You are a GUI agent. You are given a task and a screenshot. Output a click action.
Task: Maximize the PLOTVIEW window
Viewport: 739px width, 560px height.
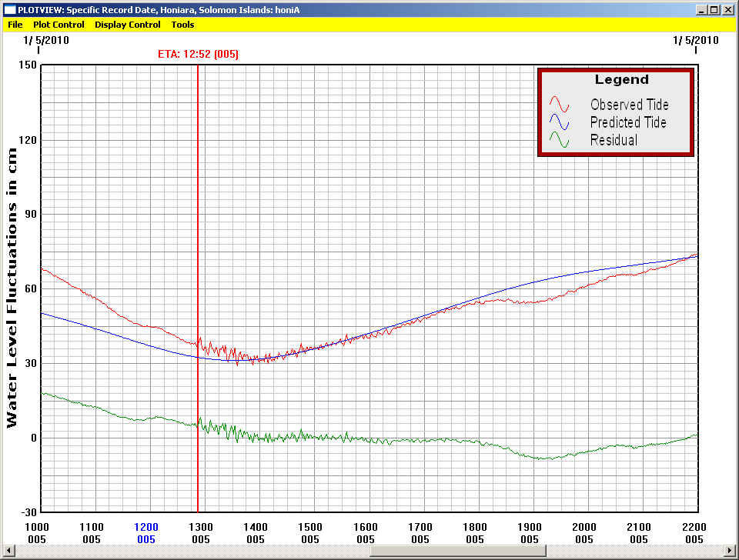tap(714, 9)
